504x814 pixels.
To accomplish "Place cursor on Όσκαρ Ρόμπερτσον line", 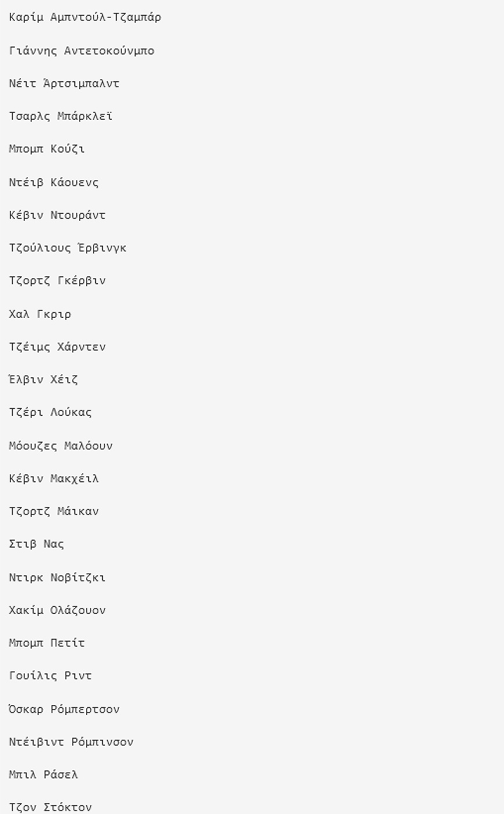I will click(x=64, y=709).
